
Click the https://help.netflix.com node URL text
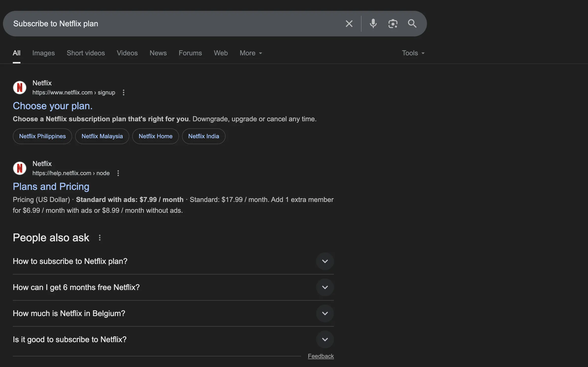(71, 173)
